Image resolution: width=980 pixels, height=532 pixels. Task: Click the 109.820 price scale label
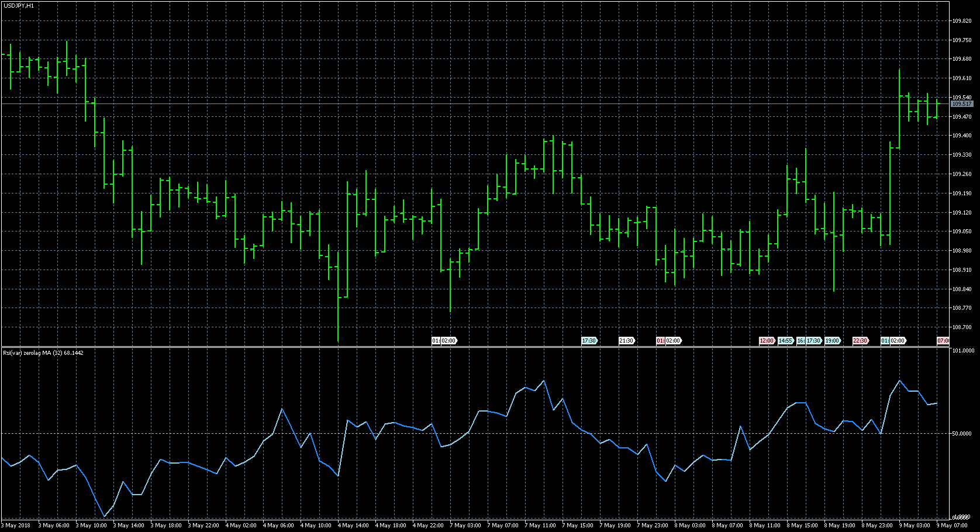tap(961, 21)
